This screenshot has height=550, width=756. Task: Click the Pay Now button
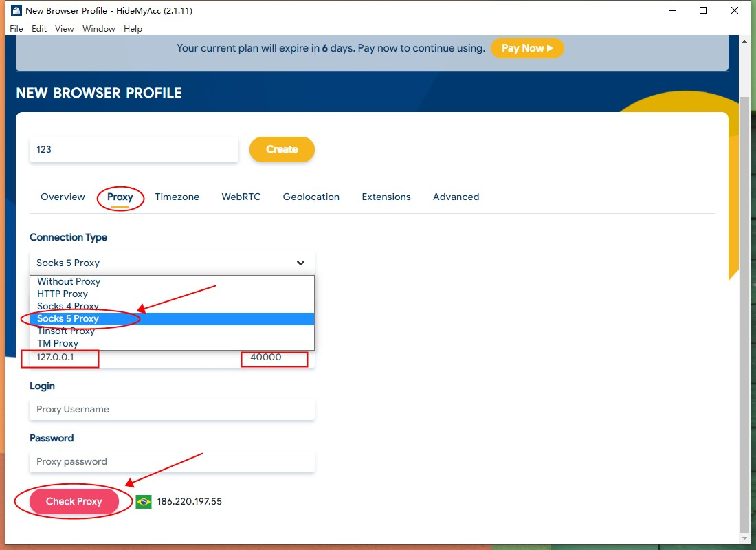[x=527, y=48]
